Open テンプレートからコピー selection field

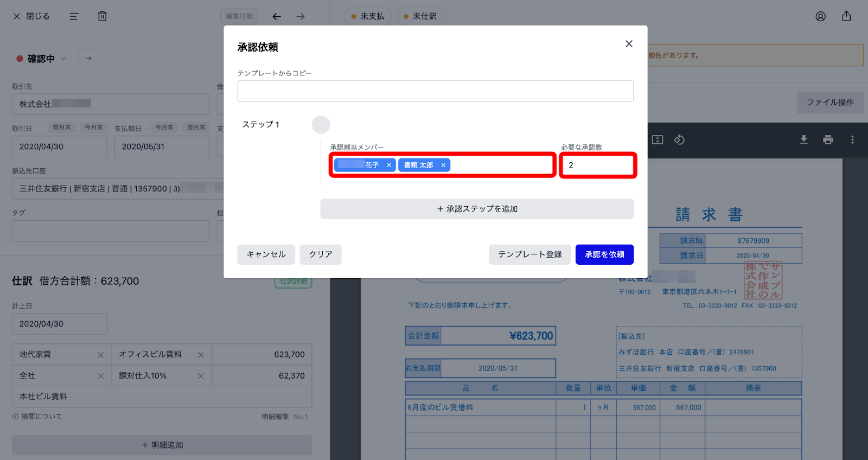pos(435,91)
